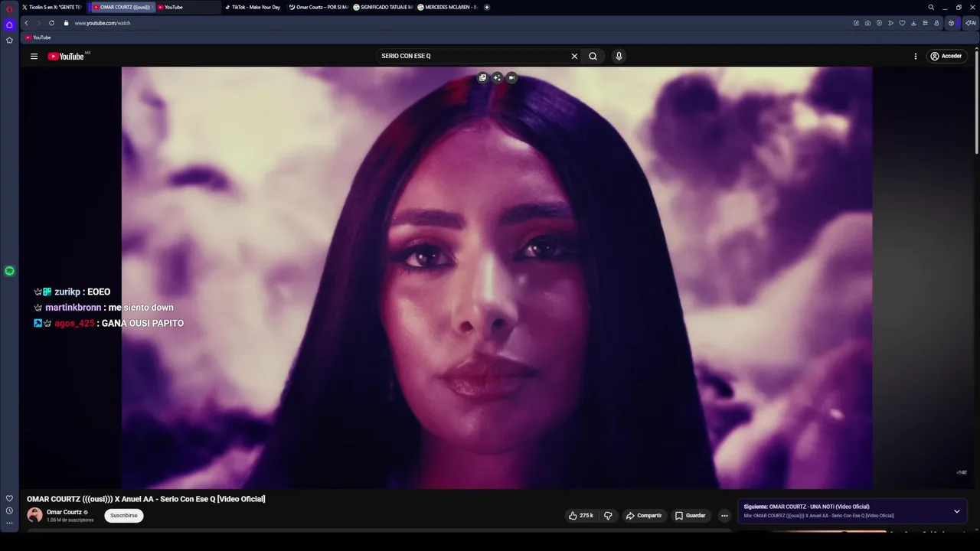Switch to the Ticolin S en X tab
980x551 pixels.
click(51, 7)
